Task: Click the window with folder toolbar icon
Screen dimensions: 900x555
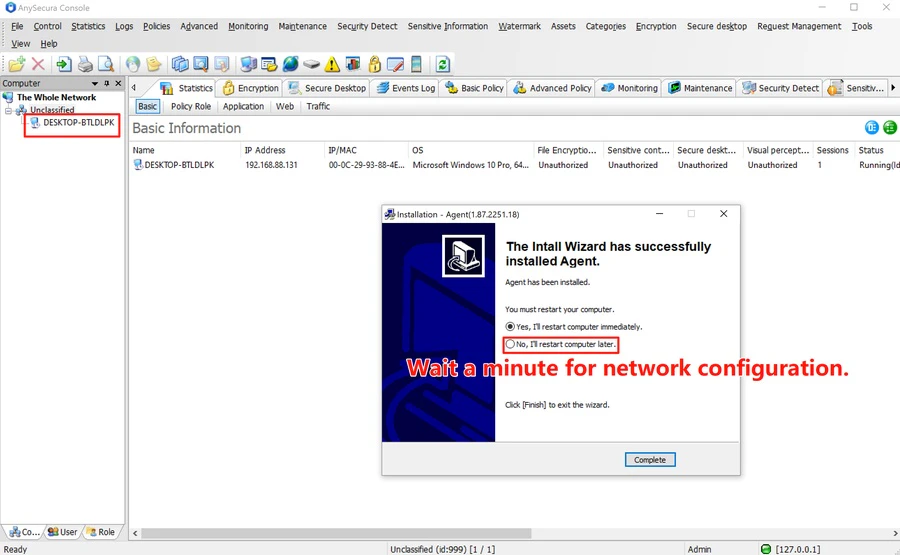Action: click(x=269, y=64)
